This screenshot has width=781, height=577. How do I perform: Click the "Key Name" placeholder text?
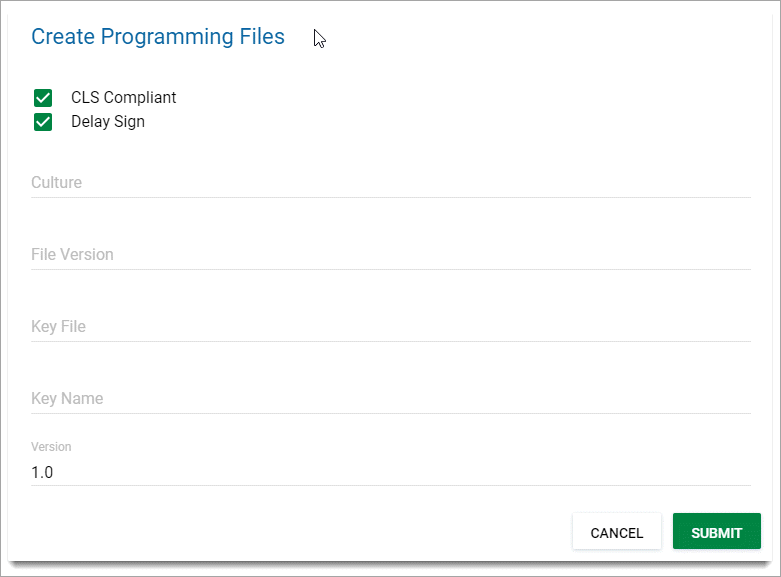tap(67, 399)
